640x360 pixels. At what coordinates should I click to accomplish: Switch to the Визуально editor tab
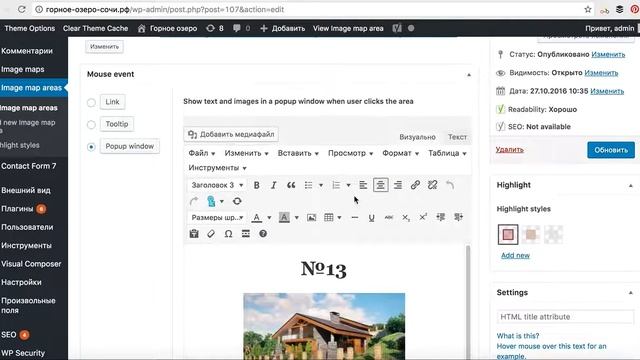click(417, 137)
